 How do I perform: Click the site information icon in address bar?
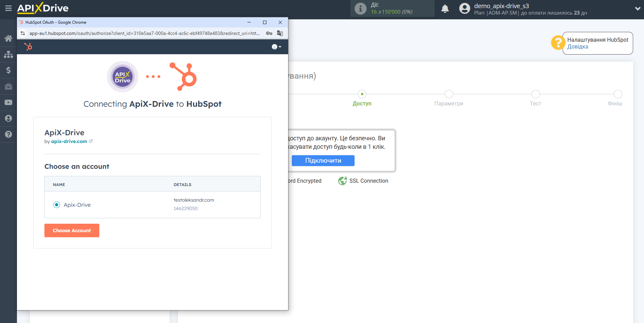pos(23,33)
